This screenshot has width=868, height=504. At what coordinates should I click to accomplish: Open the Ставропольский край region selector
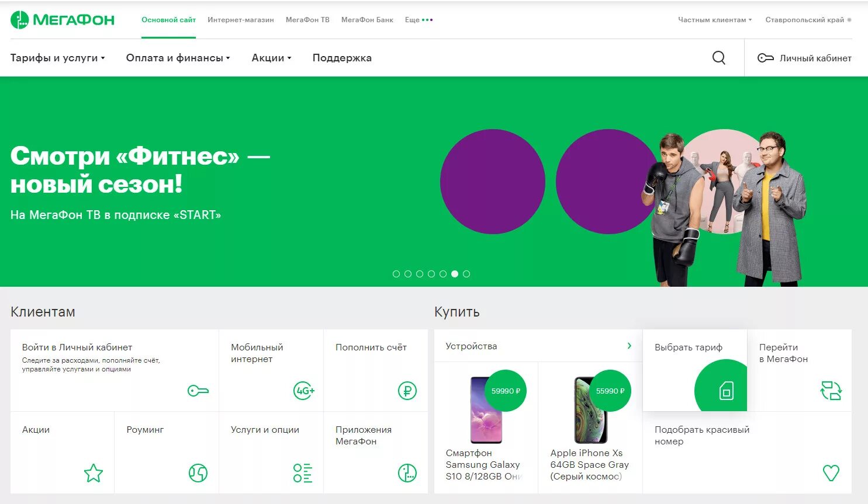coord(807,19)
